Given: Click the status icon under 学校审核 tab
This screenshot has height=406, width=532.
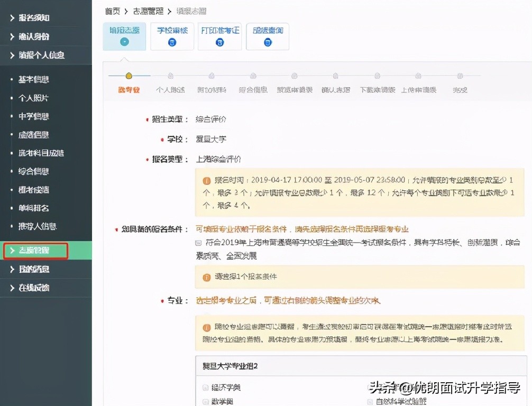Looking at the screenshot, I should [172, 42].
